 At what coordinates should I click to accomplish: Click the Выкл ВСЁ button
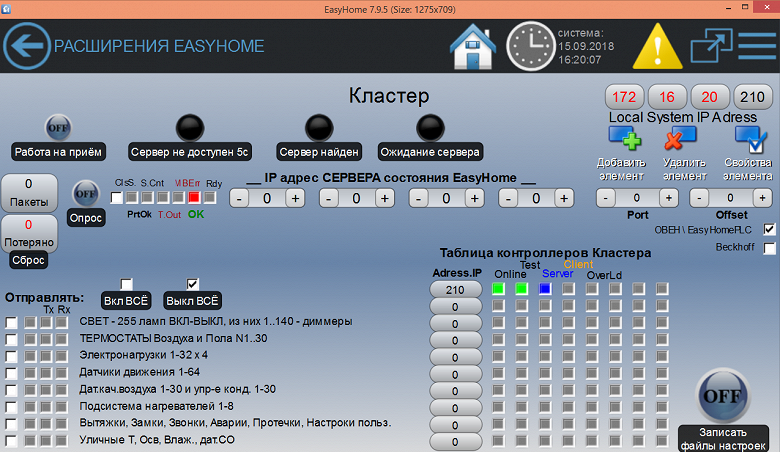point(192,301)
